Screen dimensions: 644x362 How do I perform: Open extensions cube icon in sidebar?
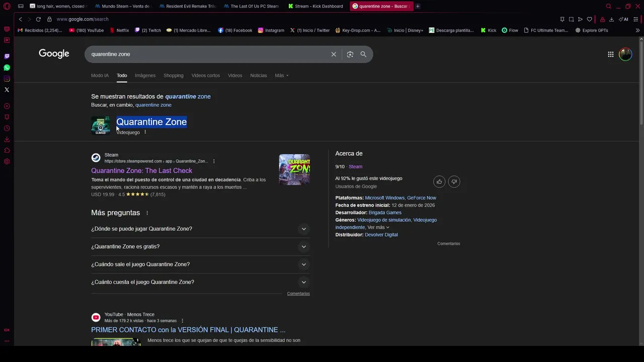pyautogui.click(x=7, y=150)
